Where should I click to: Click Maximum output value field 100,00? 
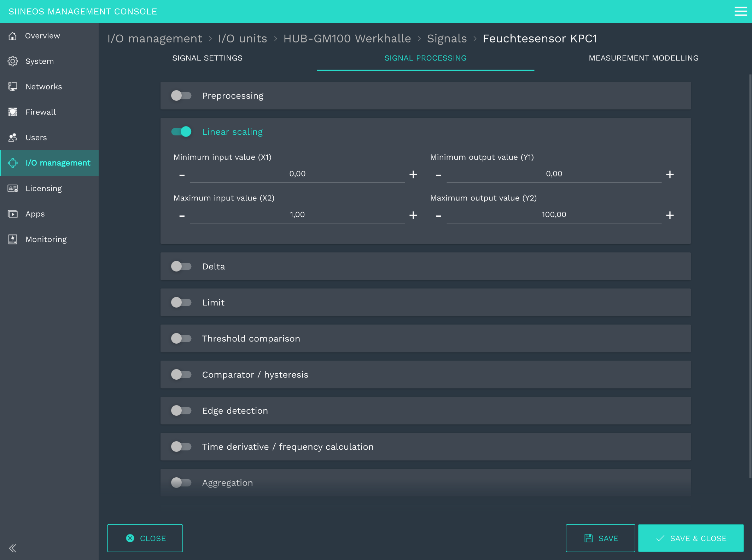pos(554,215)
